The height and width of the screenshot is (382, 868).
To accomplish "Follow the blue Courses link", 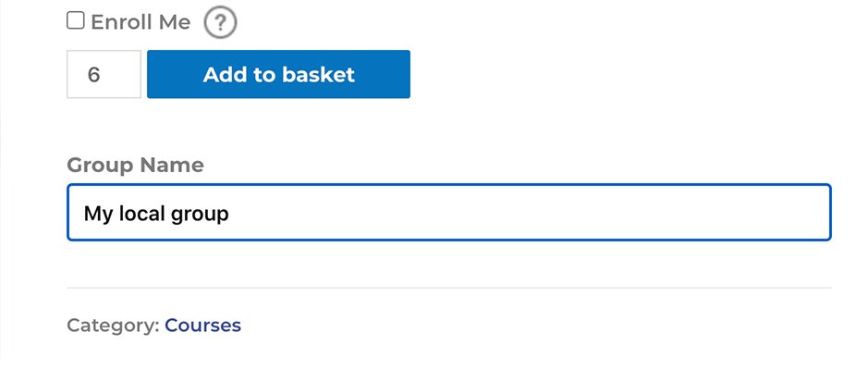I will [202, 326].
